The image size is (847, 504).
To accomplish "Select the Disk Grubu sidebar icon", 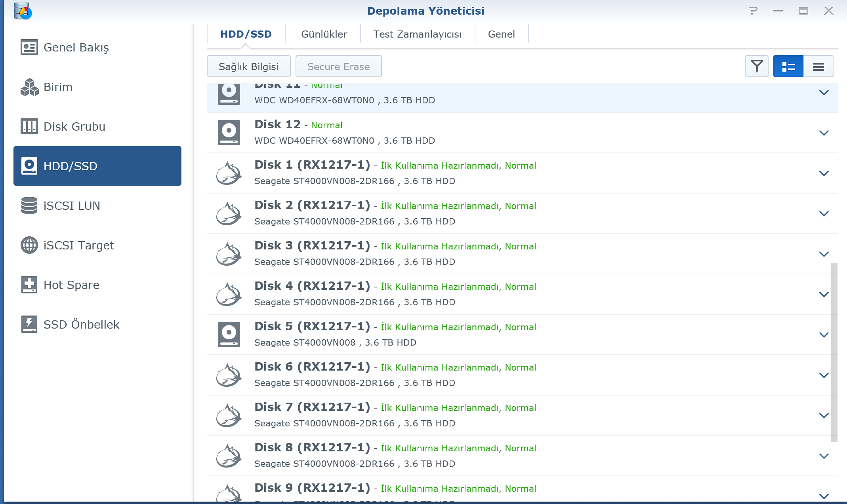I will (x=29, y=127).
